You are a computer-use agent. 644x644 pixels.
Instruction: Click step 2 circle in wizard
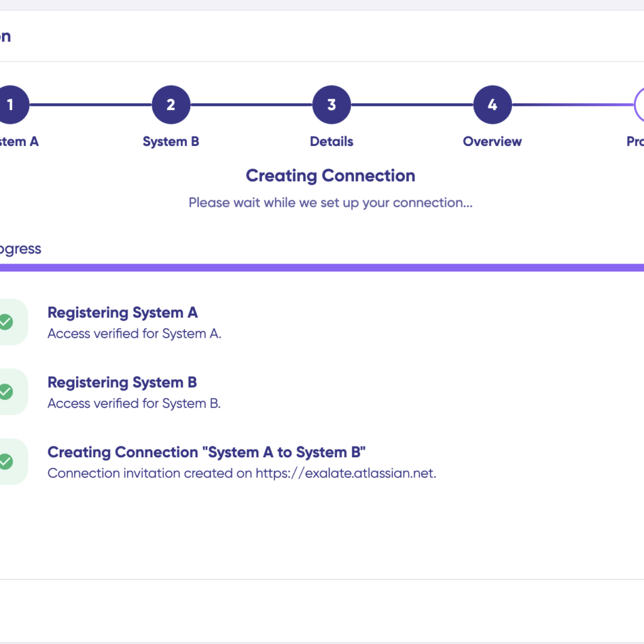coord(171,105)
